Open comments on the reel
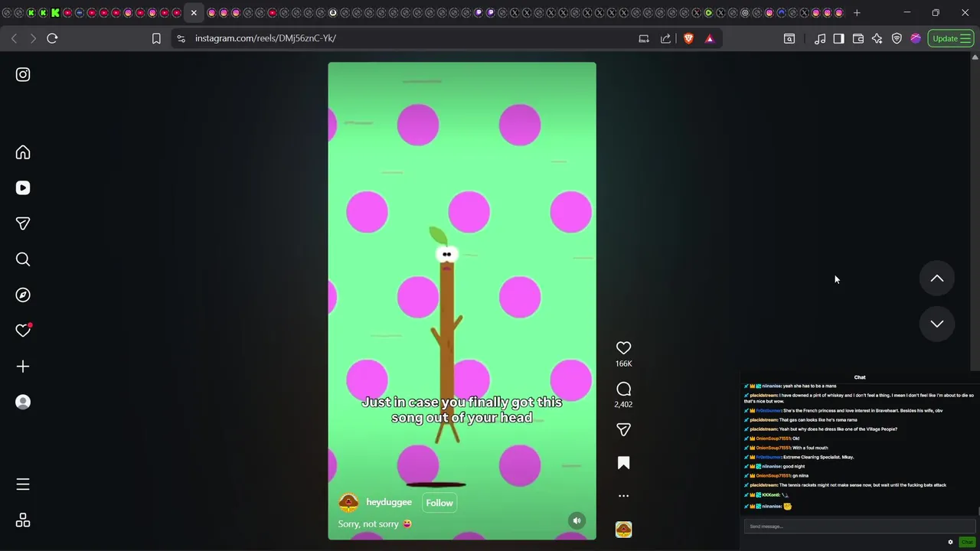Screen dimensions: 980x551 (623, 389)
